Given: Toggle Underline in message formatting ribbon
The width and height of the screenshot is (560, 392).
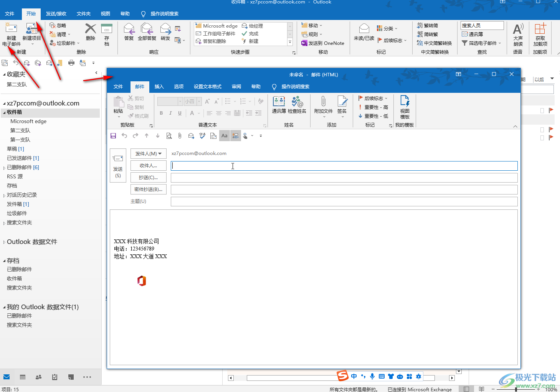Looking at the screenshot, I should tap(180, 113).
